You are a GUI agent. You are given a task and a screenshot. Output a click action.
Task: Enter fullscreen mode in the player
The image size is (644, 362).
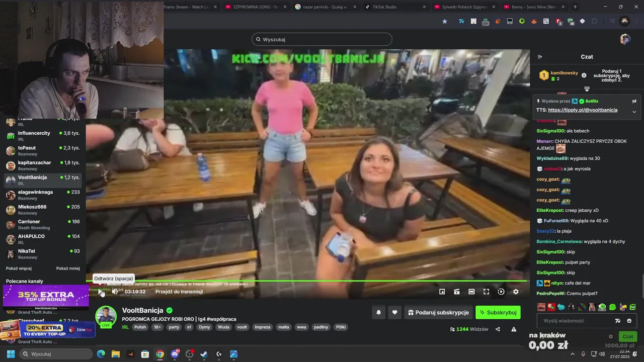tap(487, 292)
